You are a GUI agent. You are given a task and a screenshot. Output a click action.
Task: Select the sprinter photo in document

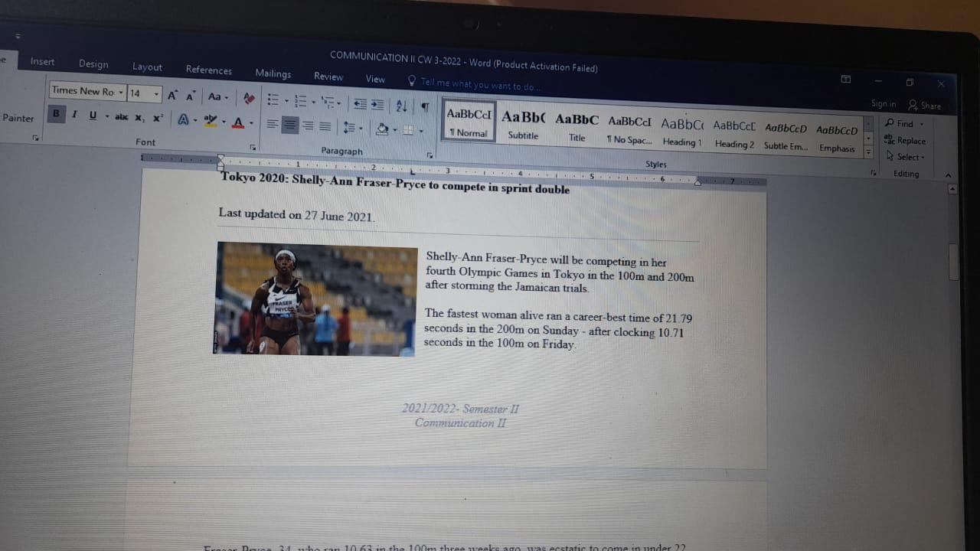(315, 299)
